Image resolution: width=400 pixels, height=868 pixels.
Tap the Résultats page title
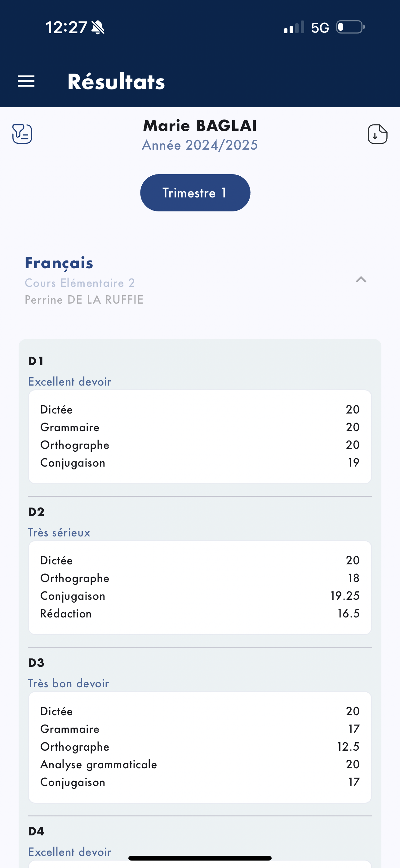(x=116, y=82)
